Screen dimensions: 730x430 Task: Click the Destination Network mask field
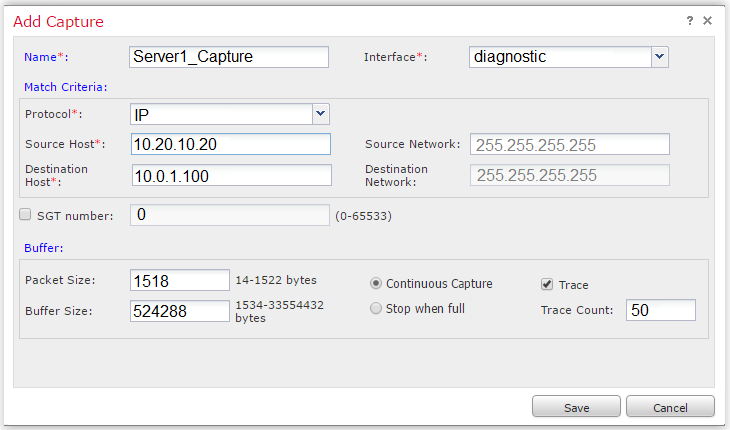pos(570,175)
